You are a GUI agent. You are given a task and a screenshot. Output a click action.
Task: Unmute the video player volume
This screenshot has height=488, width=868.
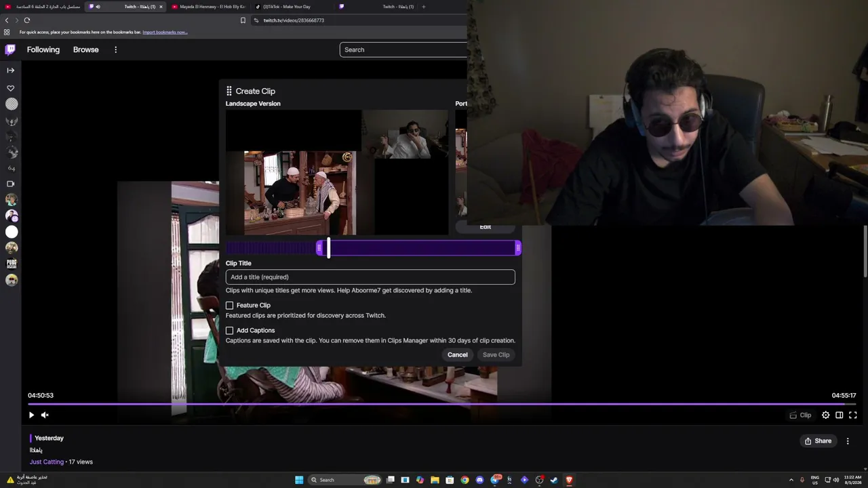coord(45,415)
